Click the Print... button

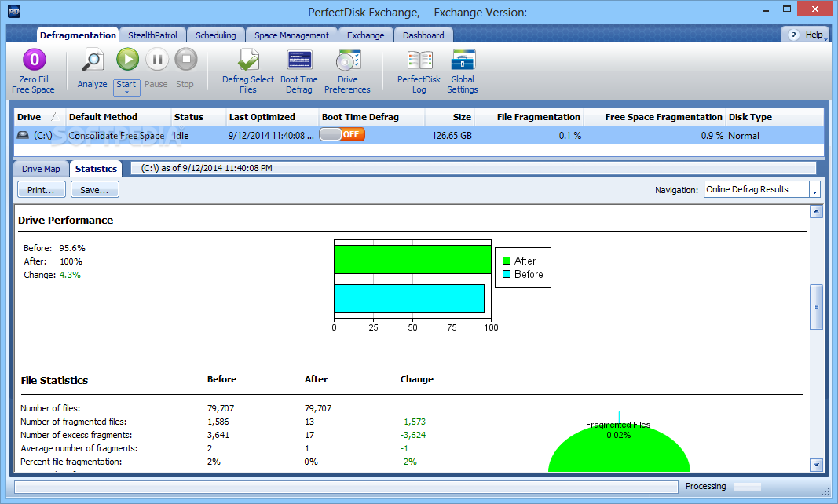[x=41, y=190]
